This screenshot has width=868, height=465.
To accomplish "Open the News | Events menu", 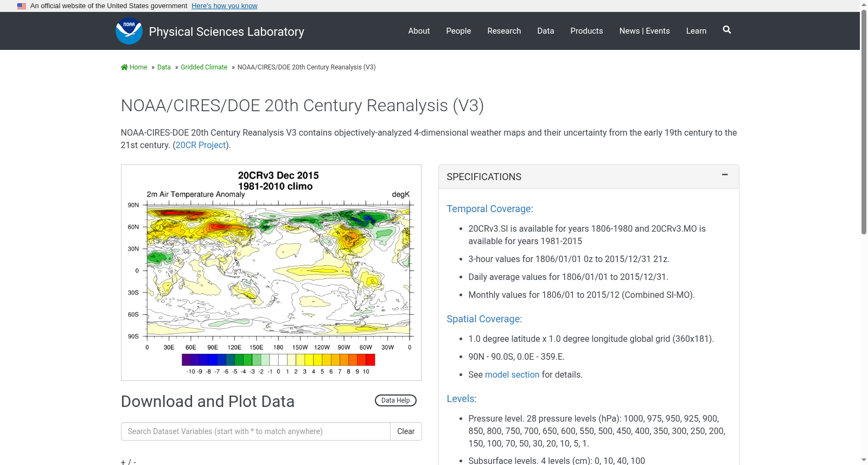I will tap(644, 31).
